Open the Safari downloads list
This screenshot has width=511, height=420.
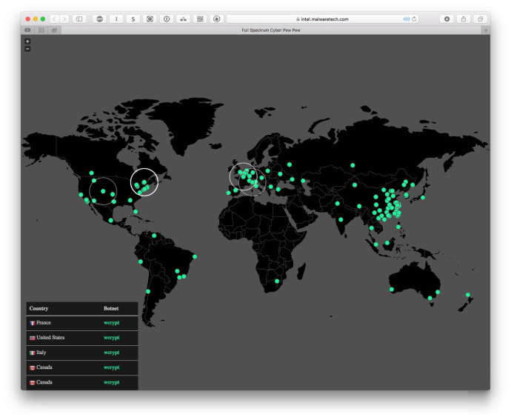pos(447,19)
